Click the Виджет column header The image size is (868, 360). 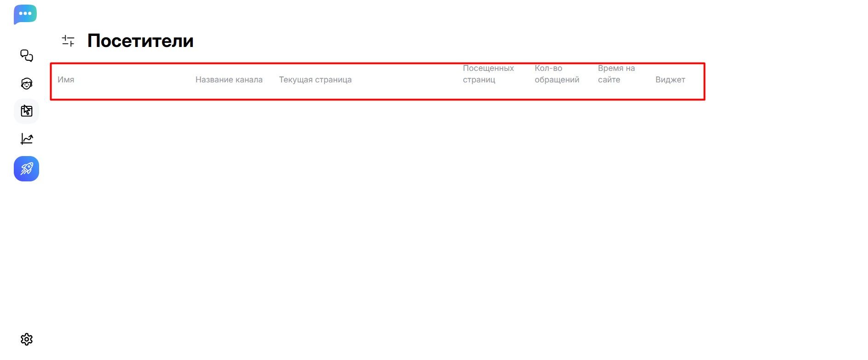670,80
